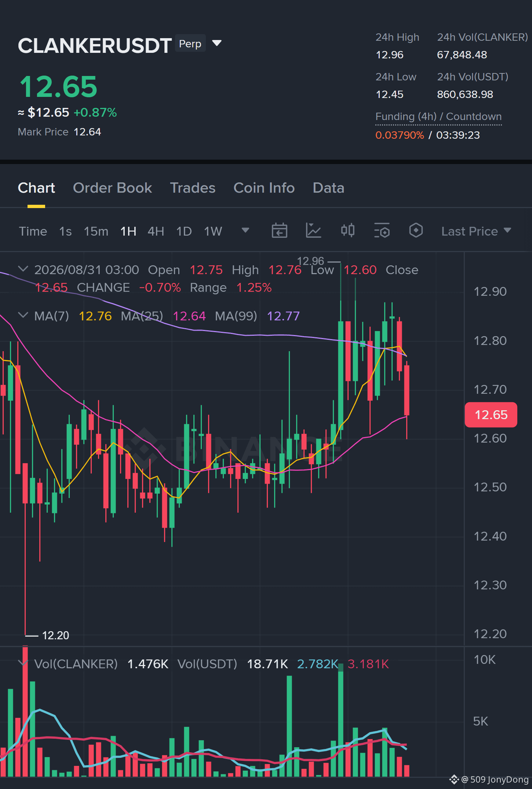
Task: Click the MA(25) value 12.64
Action: click(189, 316)
